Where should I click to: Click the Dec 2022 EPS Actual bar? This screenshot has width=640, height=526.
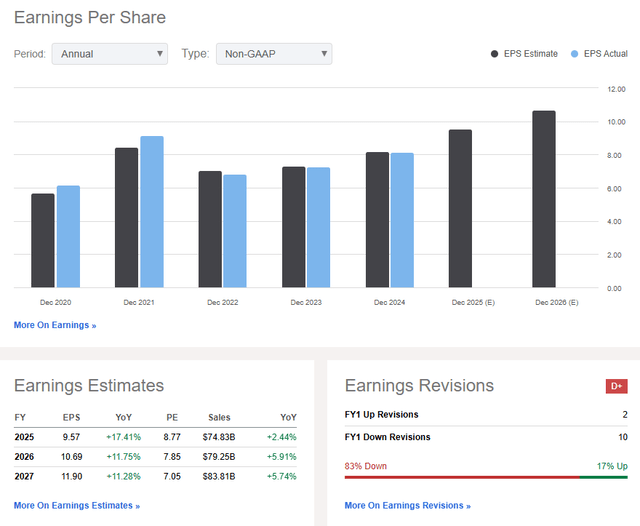click(235, 231)
